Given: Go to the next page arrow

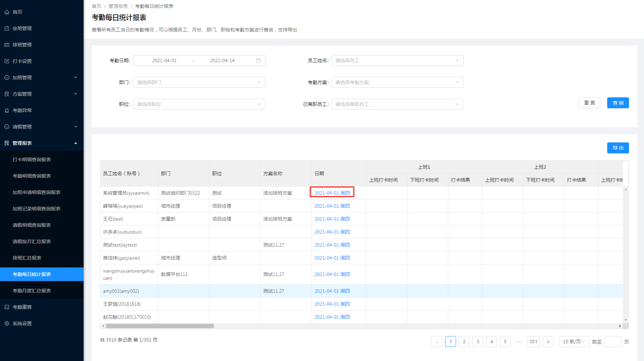Looking at the screenshot, I should coord(548,342).
